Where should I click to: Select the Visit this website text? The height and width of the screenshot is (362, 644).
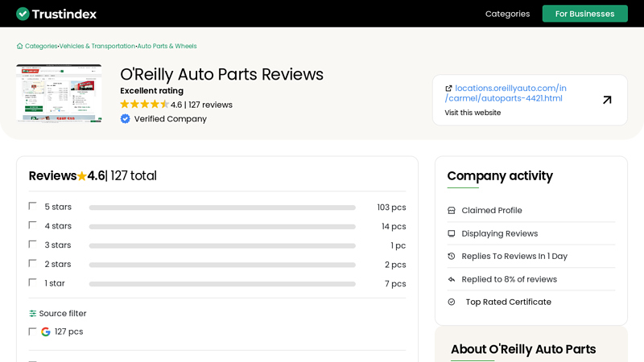[x=473, y=113]
